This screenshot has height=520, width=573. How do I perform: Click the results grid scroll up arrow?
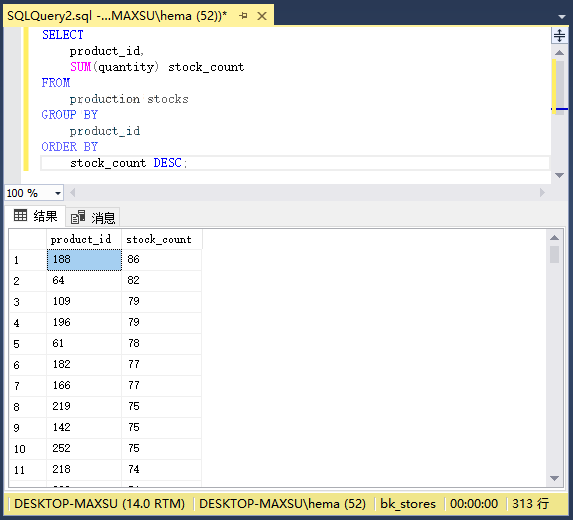[x=554, y=238]
